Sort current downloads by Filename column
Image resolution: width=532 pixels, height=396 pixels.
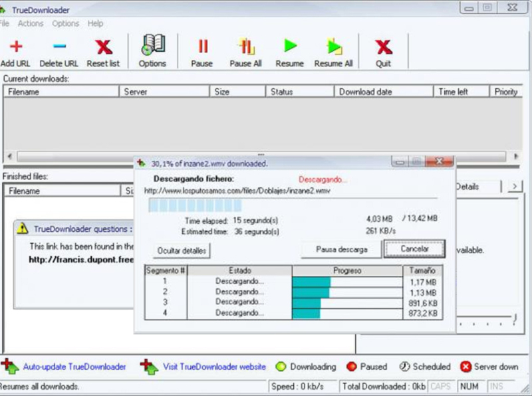[x=61, y=92]
